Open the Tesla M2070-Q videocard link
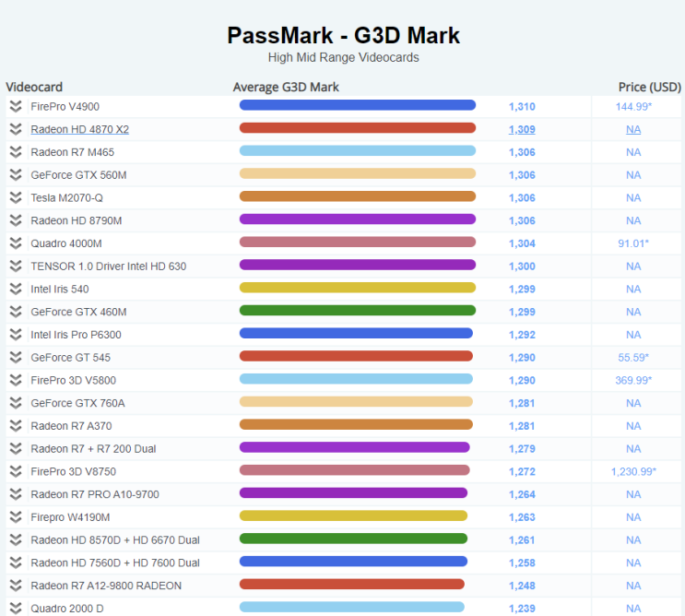Image resolution: width=685 pixels, height=616 pixels. [x=66, y=198]
